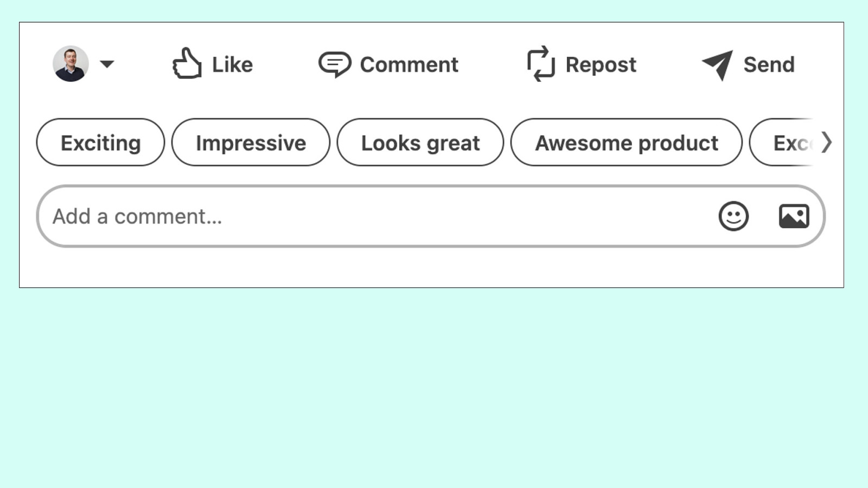Click the Repost arrows icon
The image size is (868, 488).
point(541,64)
